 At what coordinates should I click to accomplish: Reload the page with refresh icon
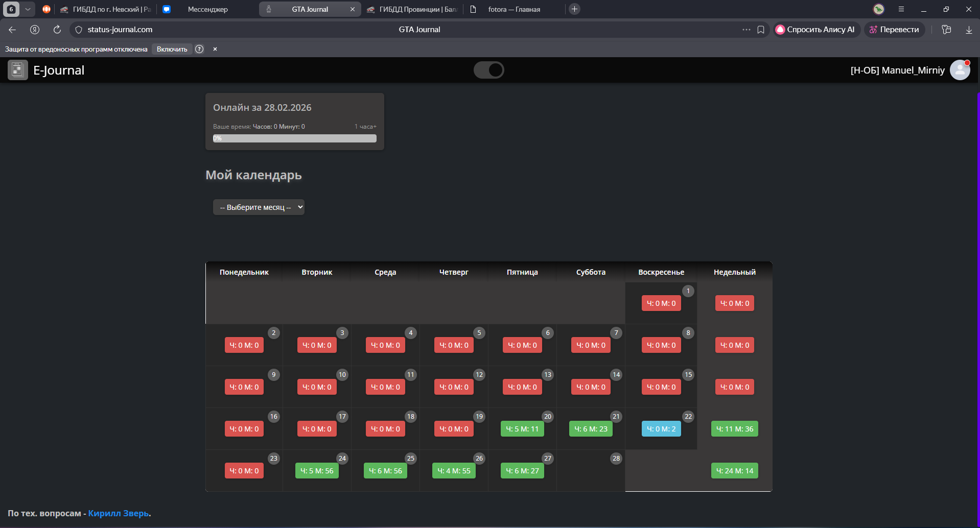point(57,30)
